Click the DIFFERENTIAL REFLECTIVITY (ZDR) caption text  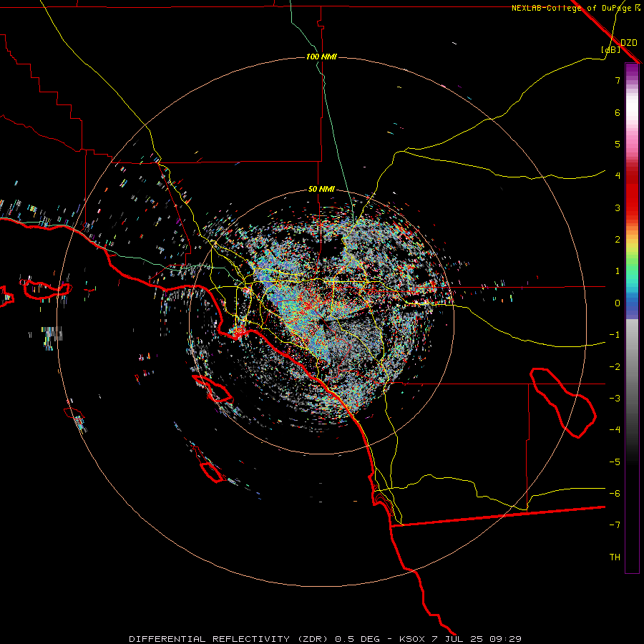tap(230, 639)
